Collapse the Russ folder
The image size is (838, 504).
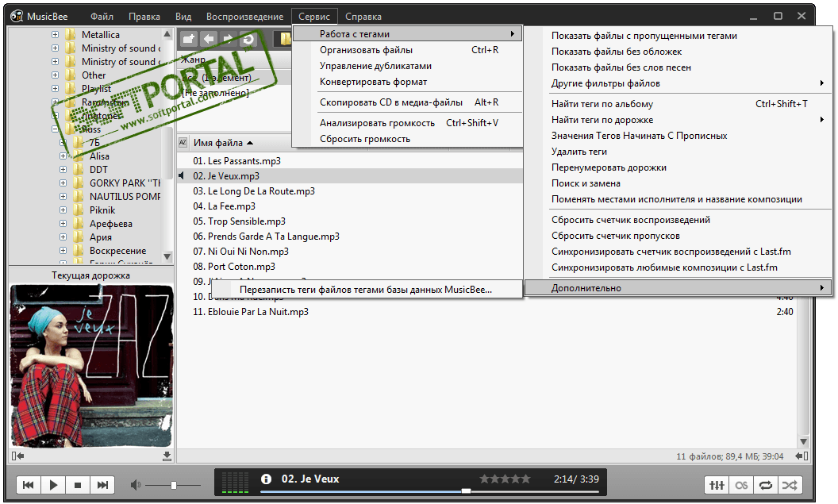pos(55,129)
